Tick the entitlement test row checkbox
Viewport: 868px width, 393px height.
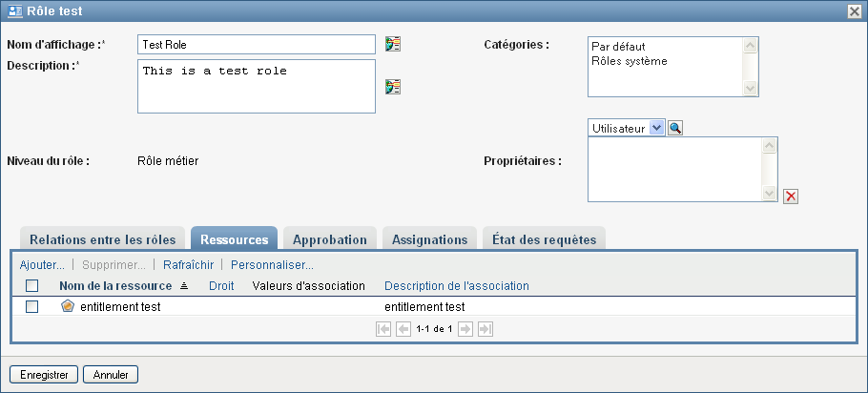[32, 306]
